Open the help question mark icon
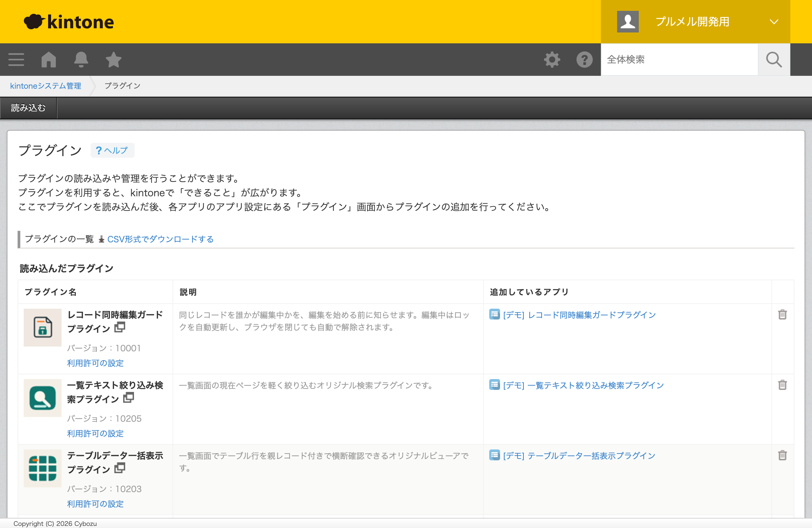Screen dimensions: 812x528 pyautogui.click(x=584, y=59)
